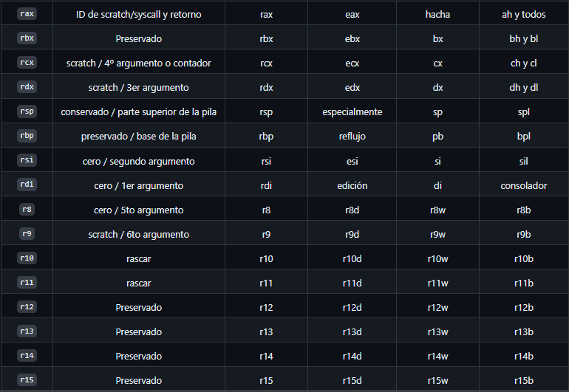Click the r8 code badge
This screenshot has width=569, height=392.
tap(27, 209)
